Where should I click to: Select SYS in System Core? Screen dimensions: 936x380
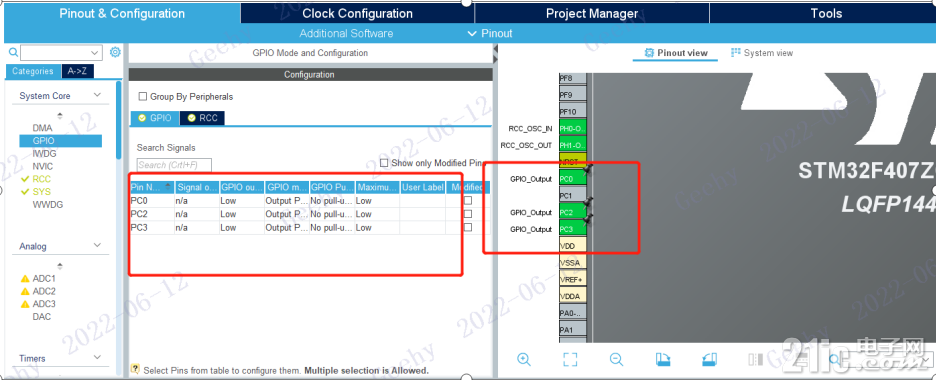pyautogui.click(x=42, y=191)
